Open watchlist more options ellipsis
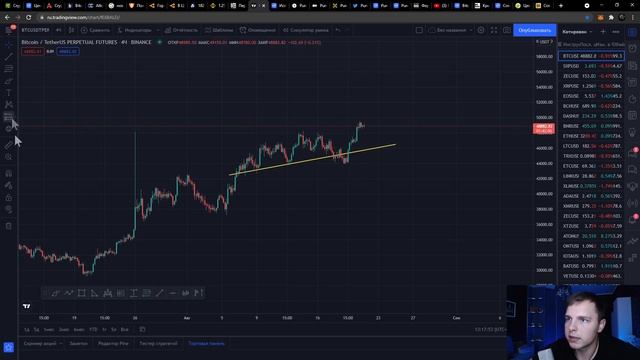Screen dimensions: 640x360 pos(616,31)
